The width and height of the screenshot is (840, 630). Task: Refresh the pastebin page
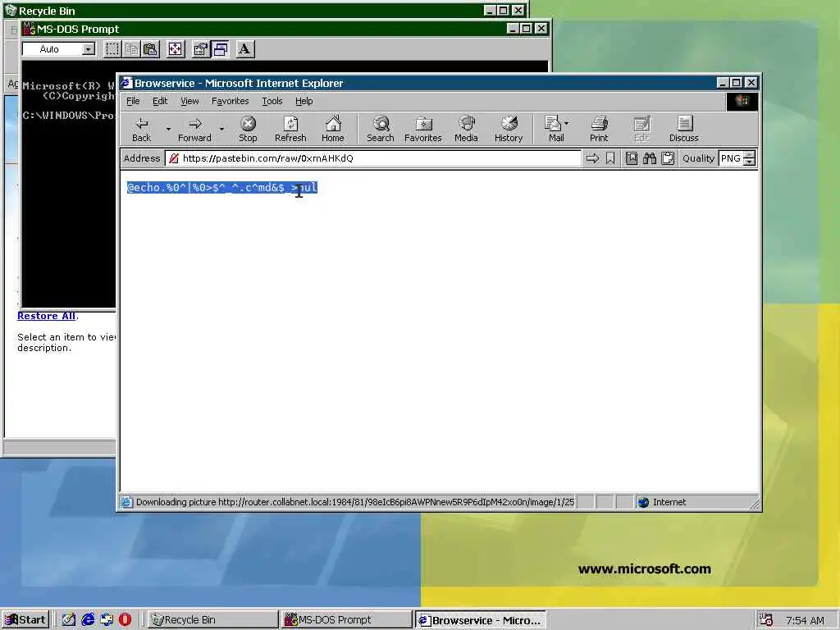(x=290, y=129)
